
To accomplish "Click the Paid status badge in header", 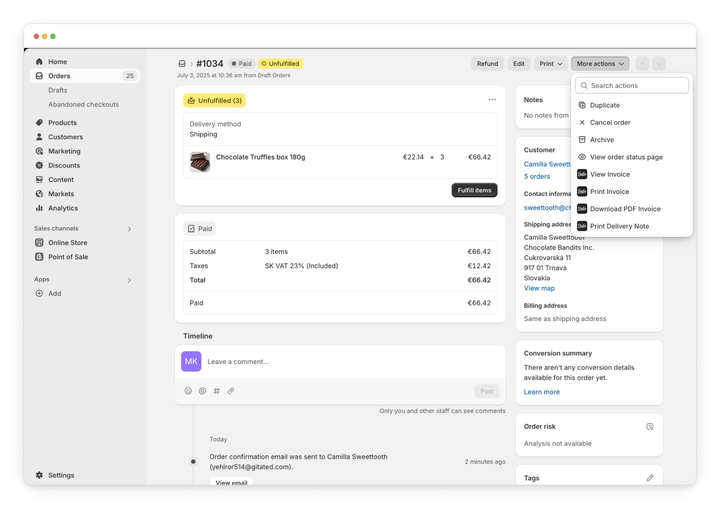I will 242,64.
